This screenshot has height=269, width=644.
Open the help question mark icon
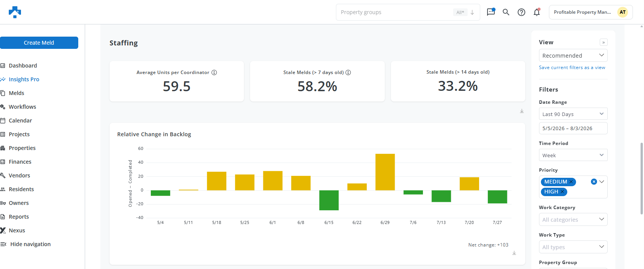521,12
